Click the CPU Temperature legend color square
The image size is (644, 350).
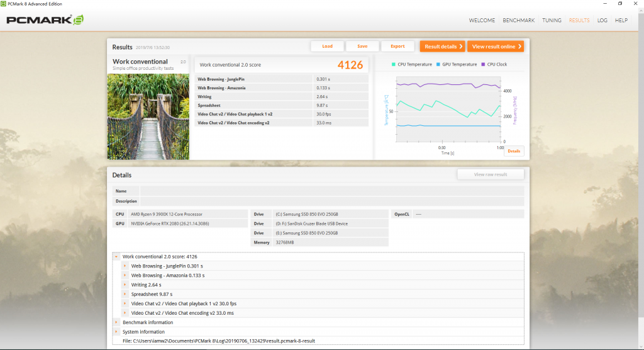pyautogui.click(x=394, y=64)
